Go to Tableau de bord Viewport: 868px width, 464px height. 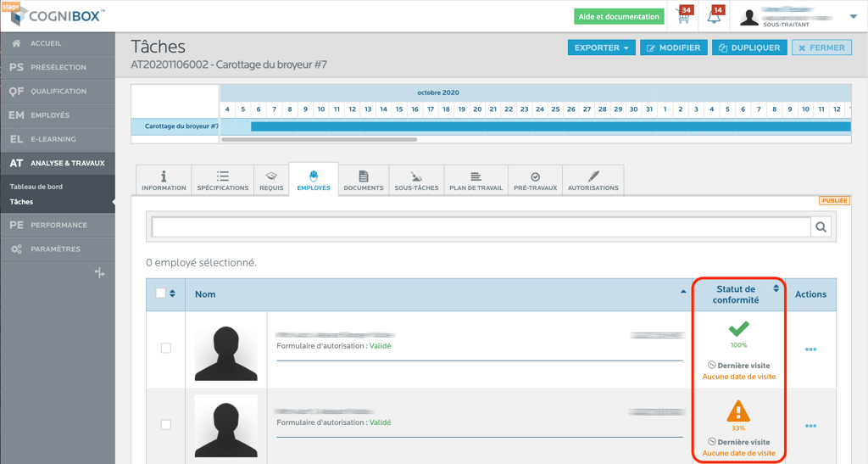(36, 187)
